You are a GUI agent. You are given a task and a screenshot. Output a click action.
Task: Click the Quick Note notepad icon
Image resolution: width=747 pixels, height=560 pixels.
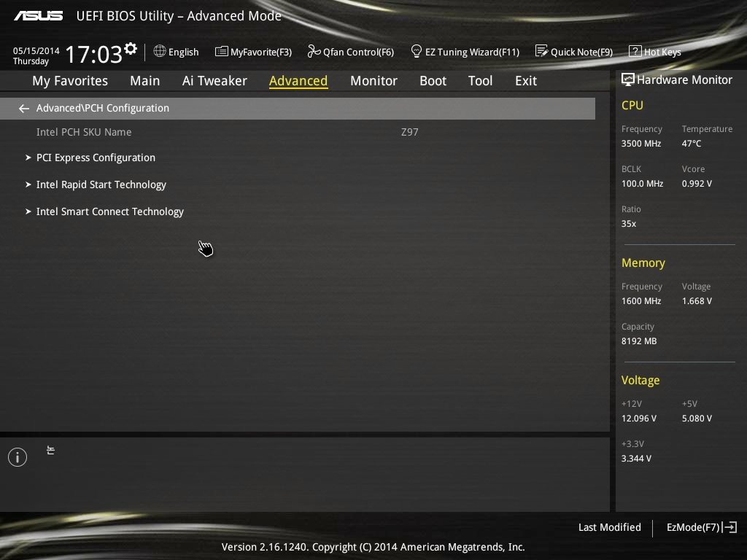pyautogui.click(x=542, y=51)
